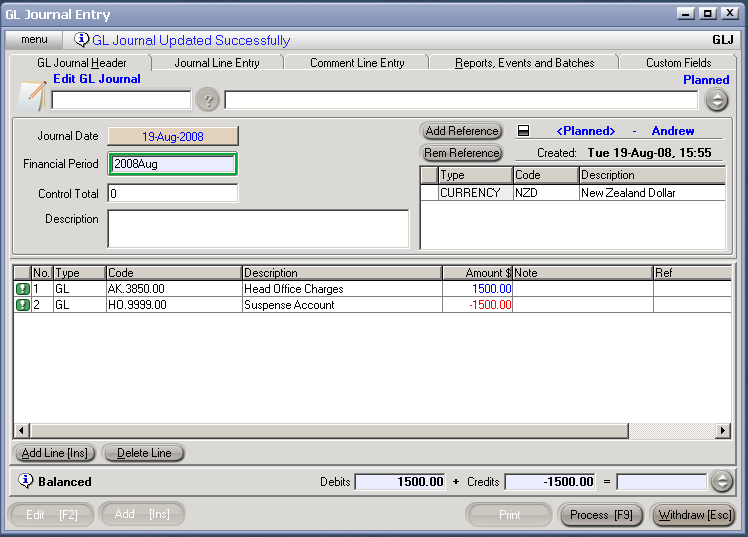Screen dimensions: 748x537
Task: Click the Planned label at top right
Action: tap(706, 80)
